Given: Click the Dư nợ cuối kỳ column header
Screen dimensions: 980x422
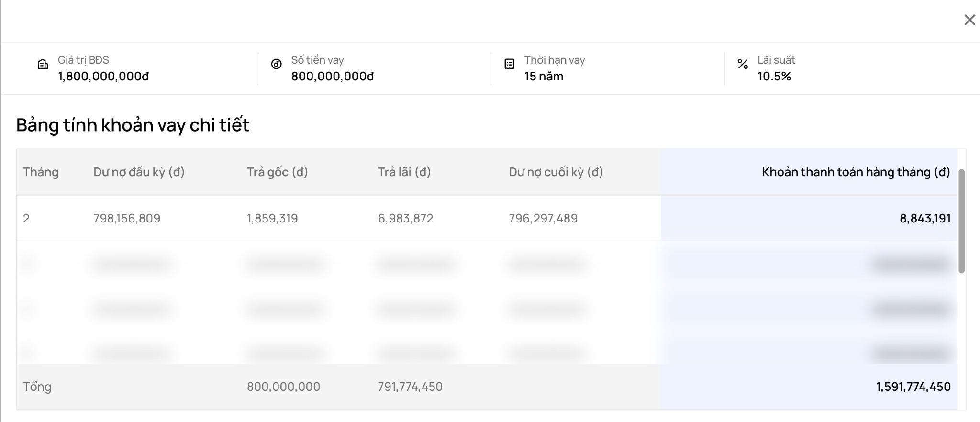Looking at the screenshot, I should click(x=556, y=172).
